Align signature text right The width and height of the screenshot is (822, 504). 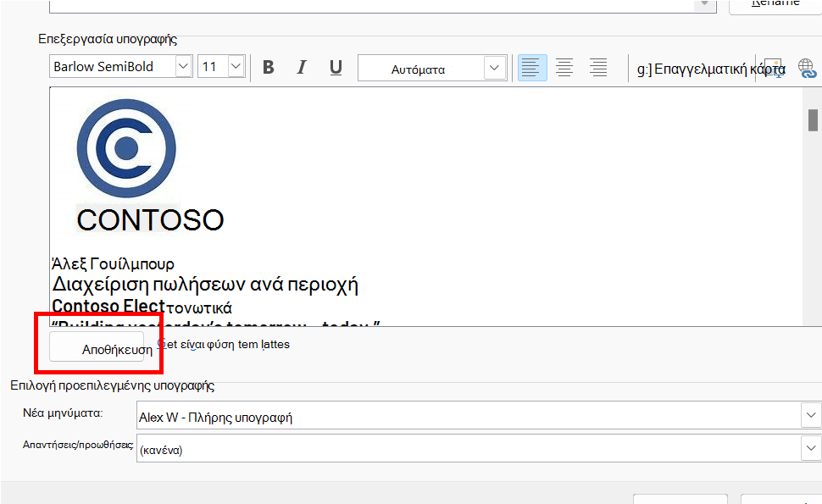coord(598,68)
